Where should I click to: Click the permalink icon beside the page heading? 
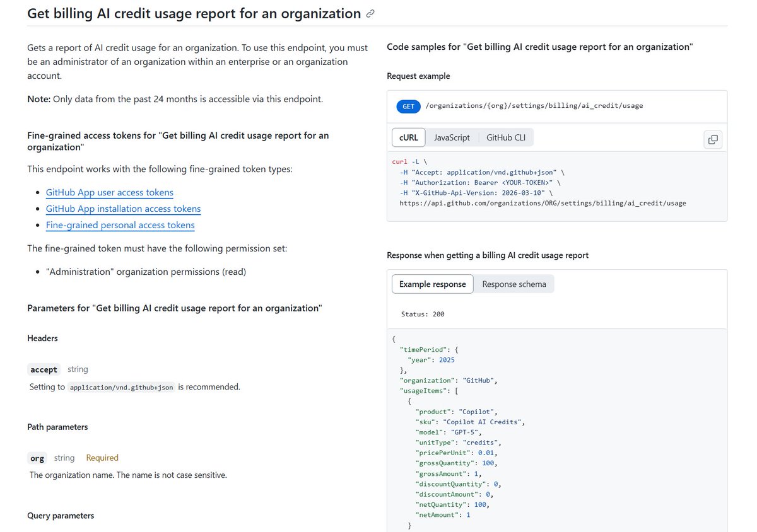370,14
